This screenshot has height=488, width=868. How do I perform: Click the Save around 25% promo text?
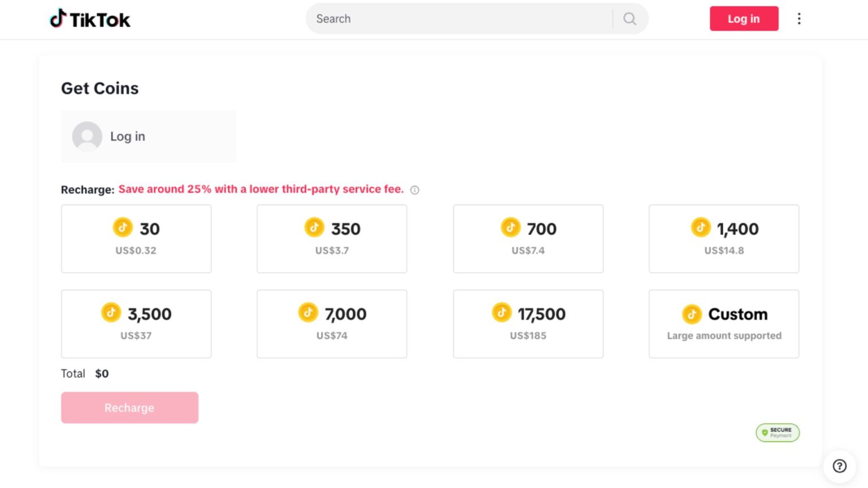261,189
